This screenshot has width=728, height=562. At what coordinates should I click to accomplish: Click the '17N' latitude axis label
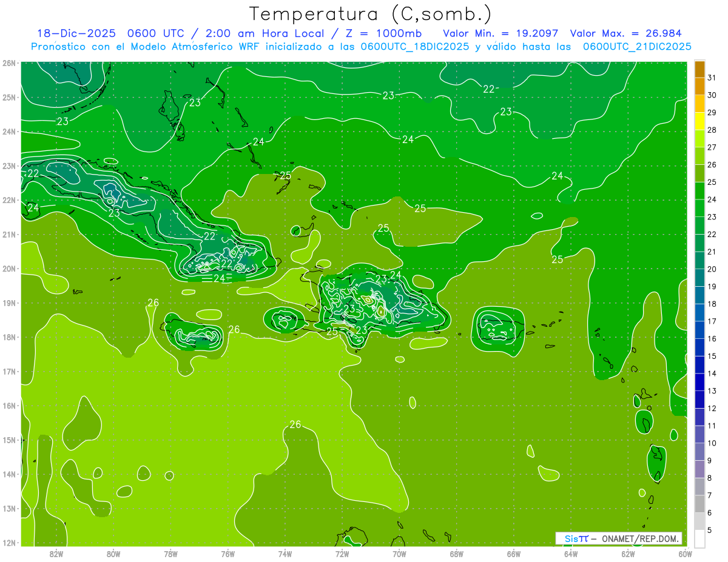(x=9, y=371)
